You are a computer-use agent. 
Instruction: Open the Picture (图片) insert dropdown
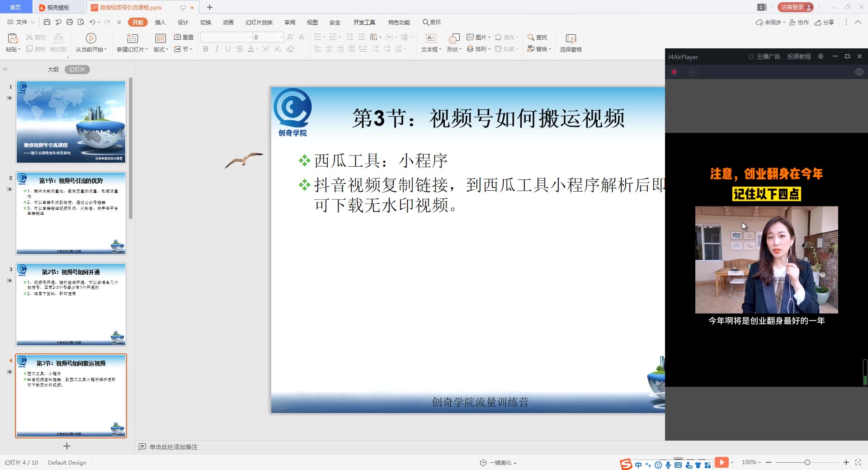tap(478, 37)
